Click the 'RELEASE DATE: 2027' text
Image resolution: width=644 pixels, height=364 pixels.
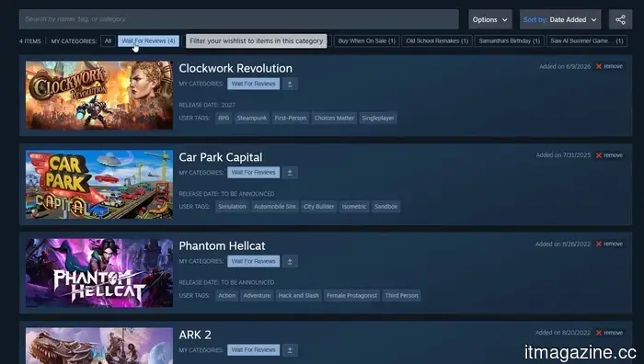pyautogui.click(x=207, y=105)
